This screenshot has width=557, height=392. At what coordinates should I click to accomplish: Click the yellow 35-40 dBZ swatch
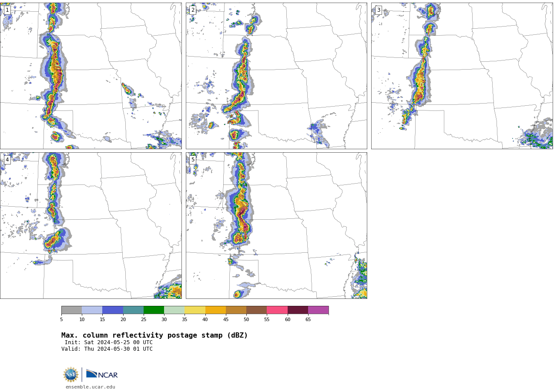(x=195, y=310)
